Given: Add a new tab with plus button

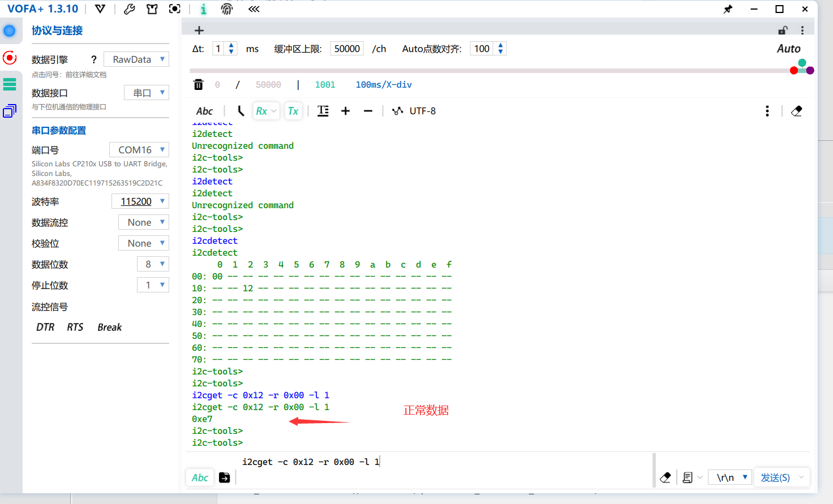Looking at the screenshot, I should [x=199, y=31].
